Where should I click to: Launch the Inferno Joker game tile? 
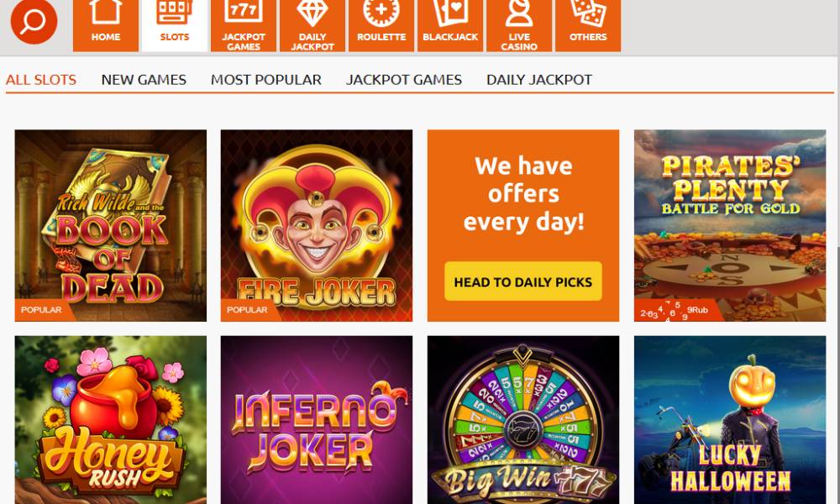coord(317,420)
